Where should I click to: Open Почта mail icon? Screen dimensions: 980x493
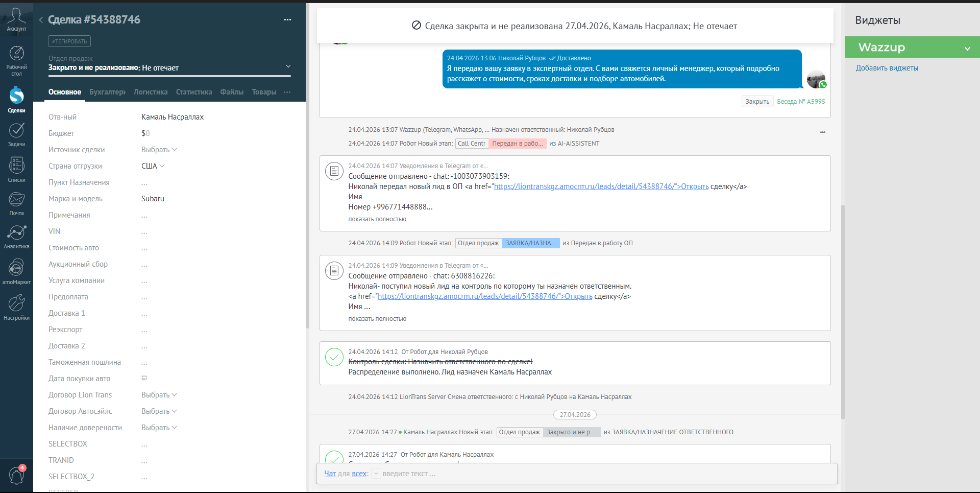coord(16,203)
